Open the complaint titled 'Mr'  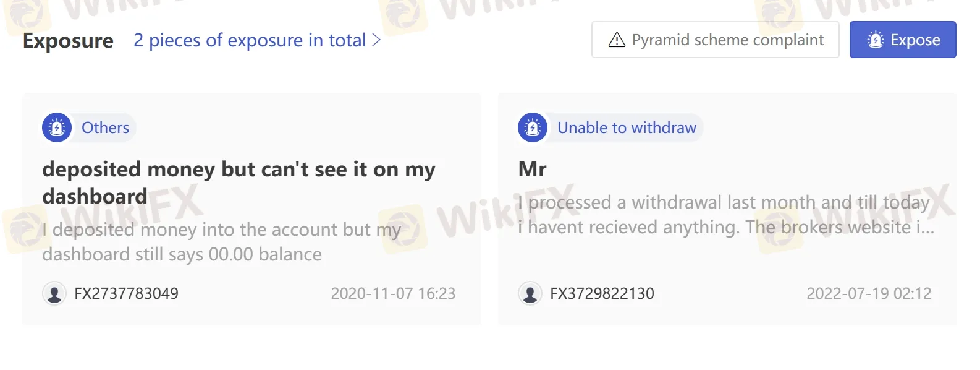(533, 169)
